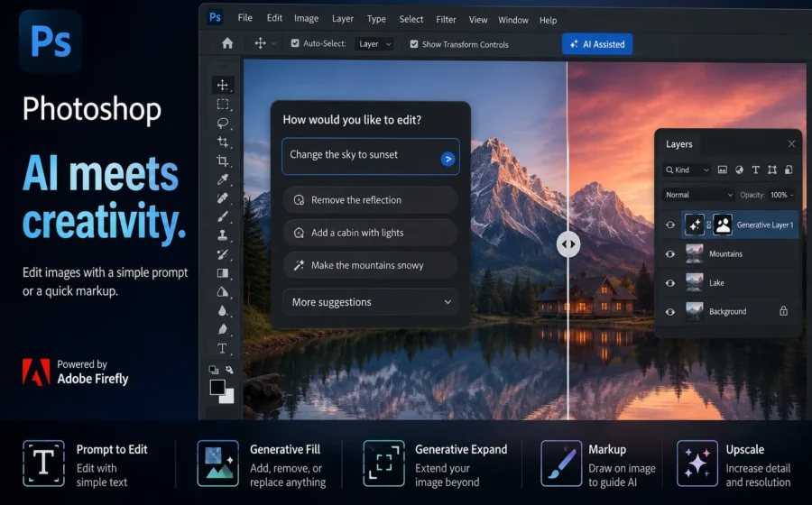The image size is (812, 505).
Task: Select the Crop tool directly above the Eyedropper
Action: 223,161
